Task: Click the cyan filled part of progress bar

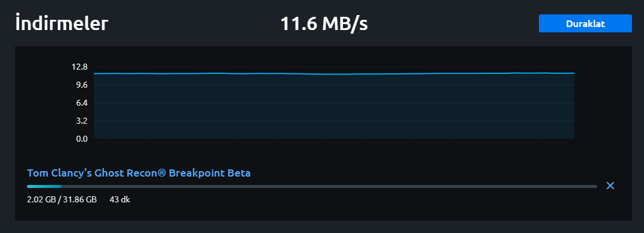Action: tap(44, 186)
